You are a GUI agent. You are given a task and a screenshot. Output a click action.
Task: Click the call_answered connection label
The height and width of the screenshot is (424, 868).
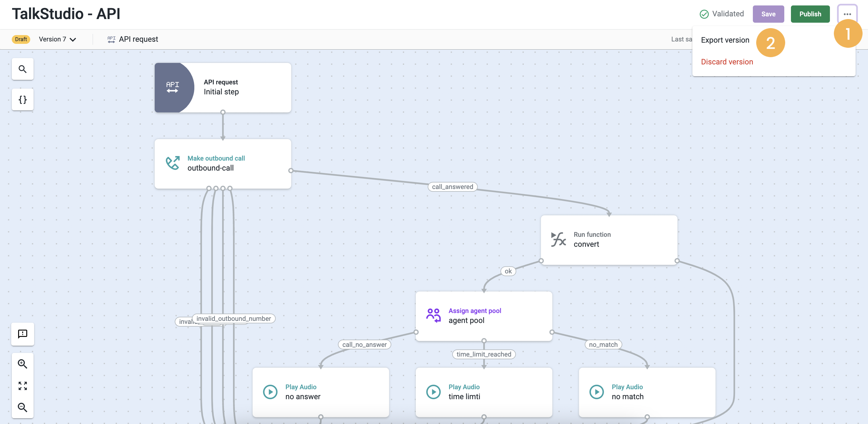452,187
